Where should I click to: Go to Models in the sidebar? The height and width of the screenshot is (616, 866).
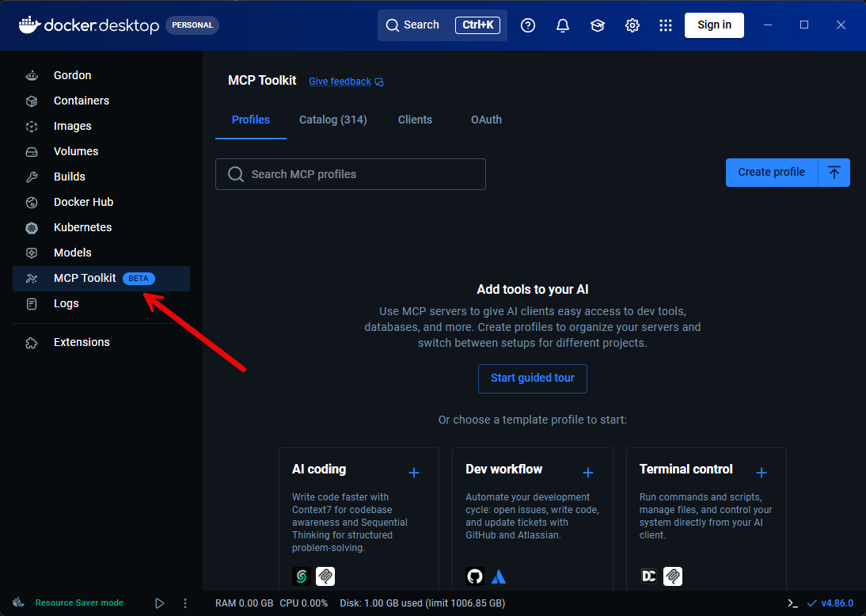coord(101,253)
